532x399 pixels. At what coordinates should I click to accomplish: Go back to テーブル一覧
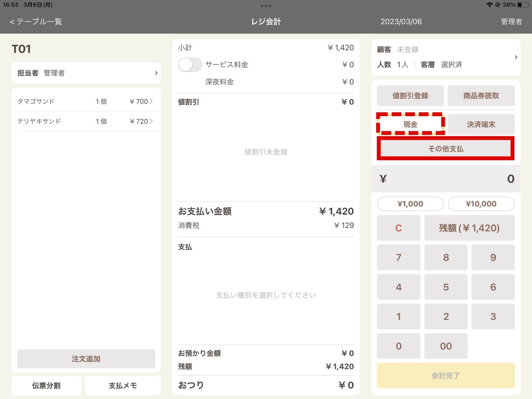point(36,22)
